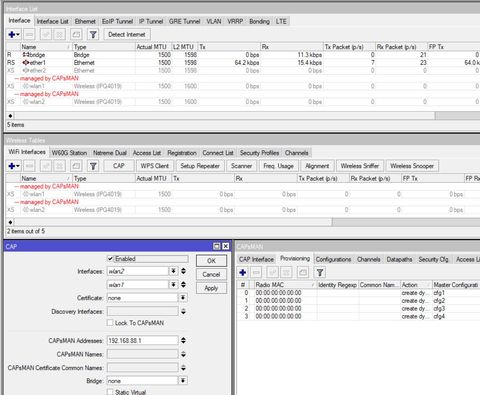Click Cancel in the CAP dialog

click(x=211, y=274)
